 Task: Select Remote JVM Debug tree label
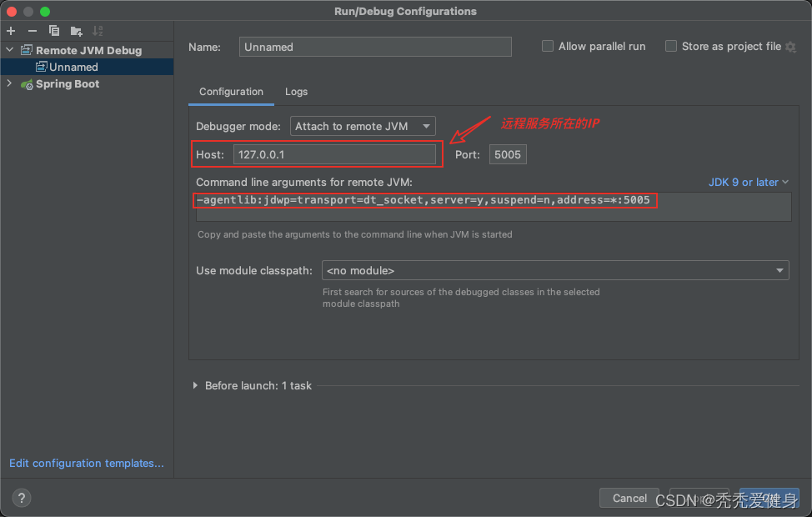(x=88, y=50)
